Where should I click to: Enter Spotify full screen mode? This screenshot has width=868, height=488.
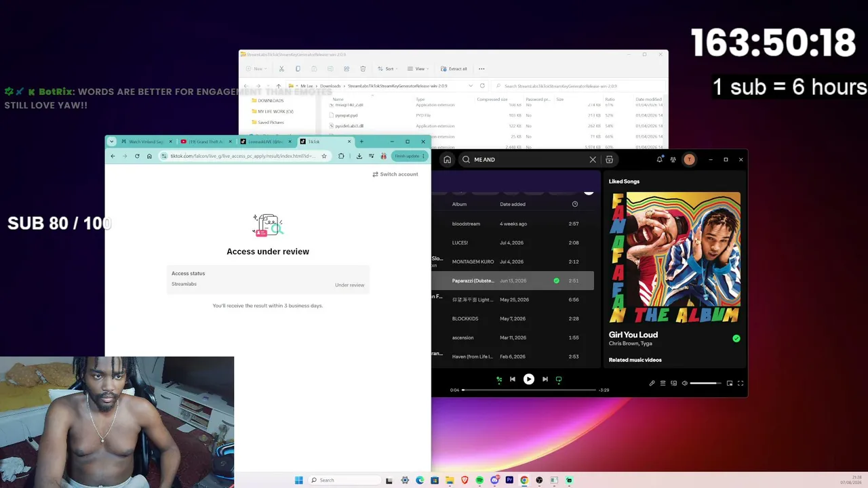[x=741, y=383]
